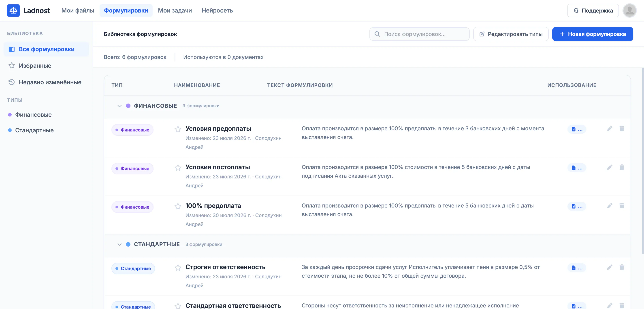The image size is (644, 309).
Task: Switch to the Мои файлы tab
Action: coord(78,11)
